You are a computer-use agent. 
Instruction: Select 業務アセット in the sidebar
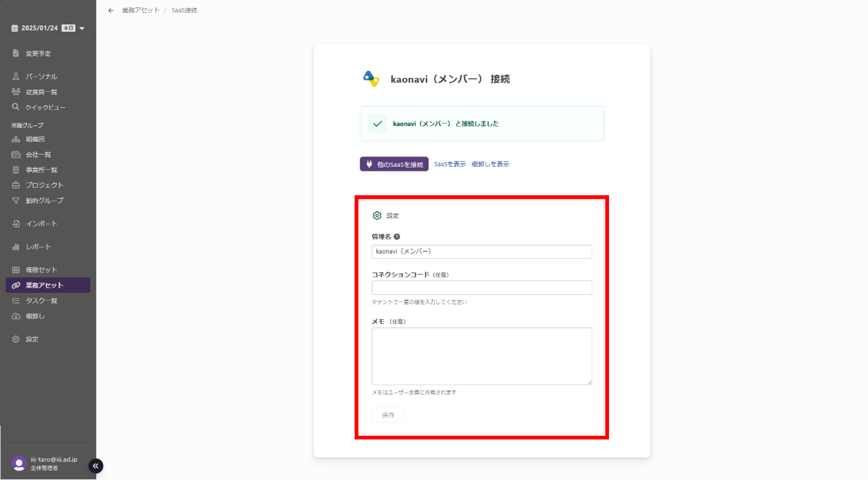click(47, 285)
